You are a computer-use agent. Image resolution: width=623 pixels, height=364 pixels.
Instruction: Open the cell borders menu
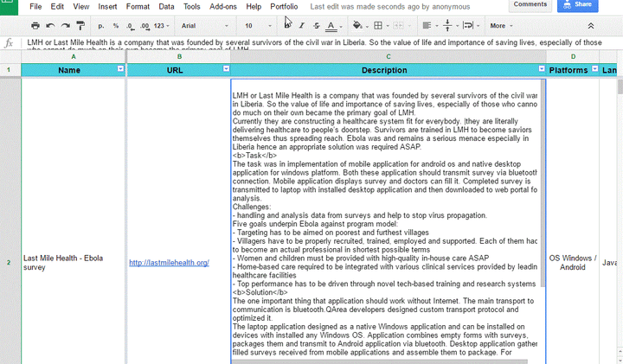pos(381,26)
